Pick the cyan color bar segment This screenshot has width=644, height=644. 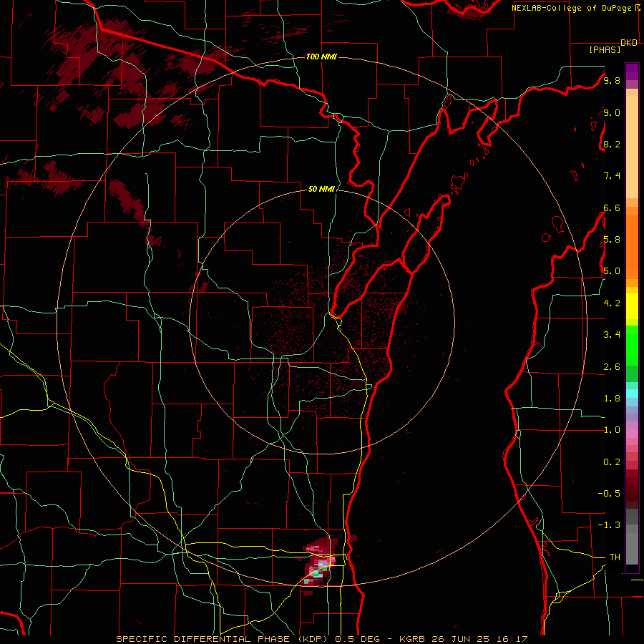point(632,394)
